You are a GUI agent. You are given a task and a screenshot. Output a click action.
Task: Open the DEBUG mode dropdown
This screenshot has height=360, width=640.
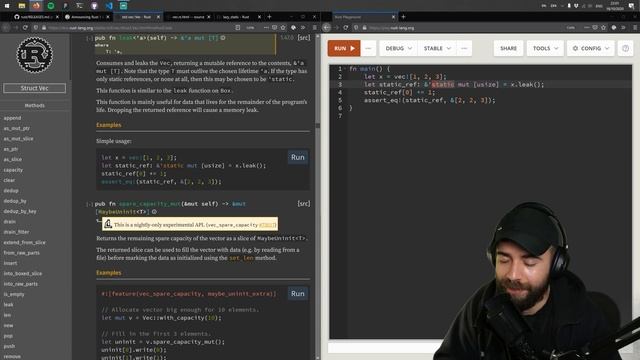pos(398,48)
